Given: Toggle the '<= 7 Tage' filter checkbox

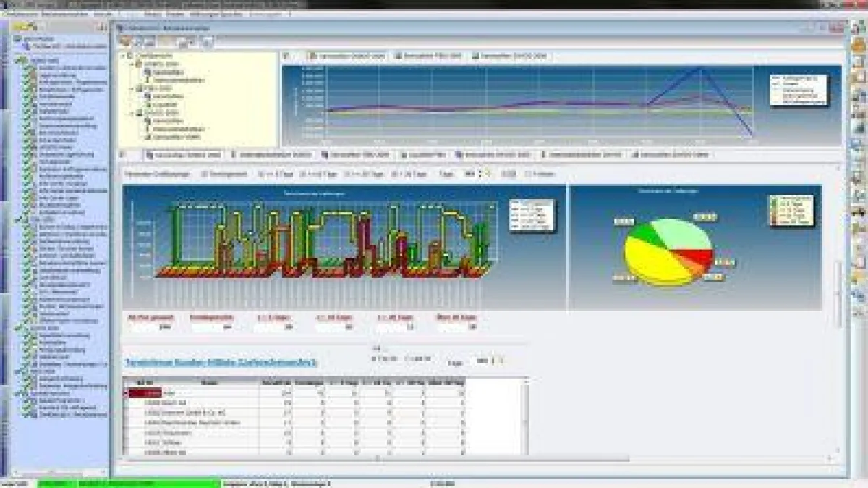Looking at the screenshot, I should coord(261,174).
